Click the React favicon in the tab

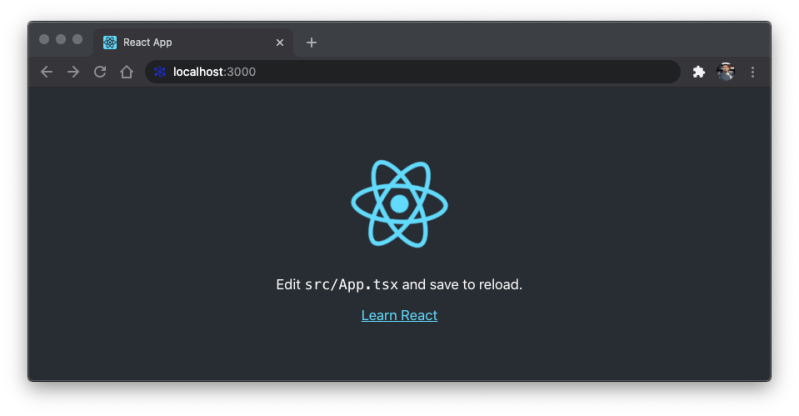(110, 42)
